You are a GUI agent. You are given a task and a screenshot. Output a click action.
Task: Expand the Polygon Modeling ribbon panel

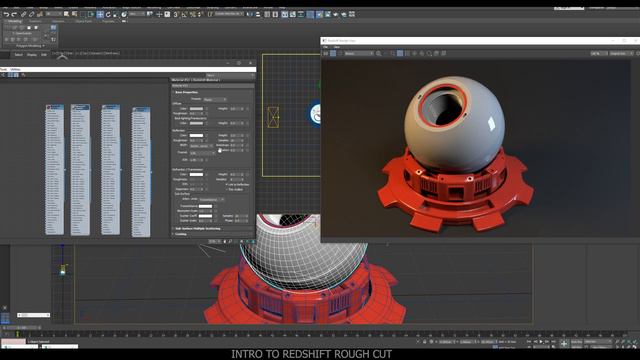[31, 46]
